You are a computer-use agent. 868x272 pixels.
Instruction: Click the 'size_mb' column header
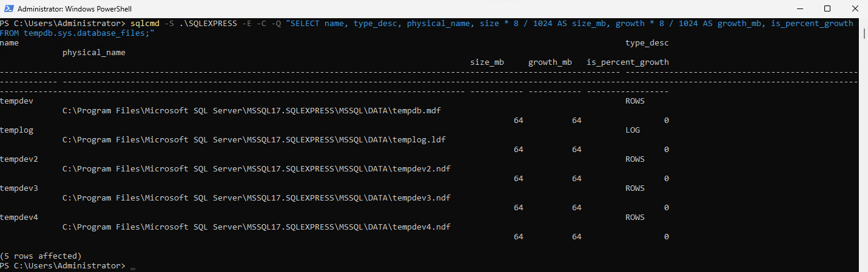487,62
